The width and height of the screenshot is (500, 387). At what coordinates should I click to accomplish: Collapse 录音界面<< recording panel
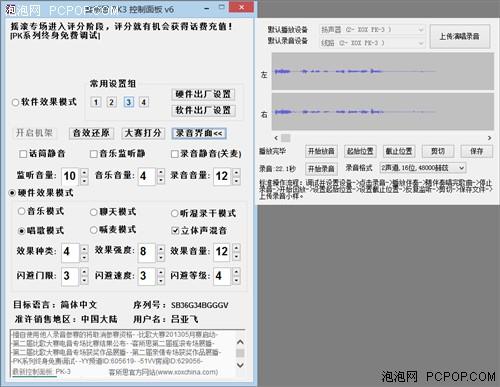coord(199,133)
